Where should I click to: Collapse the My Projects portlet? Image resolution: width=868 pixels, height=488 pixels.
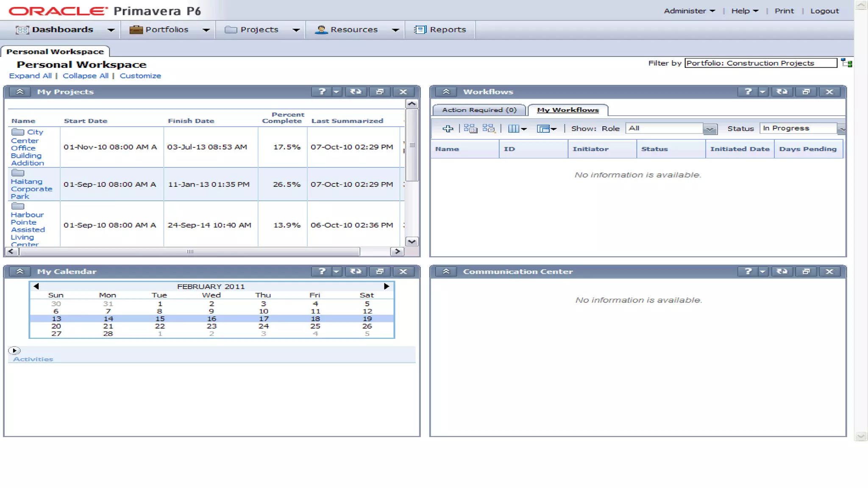click(x=20, y=92)
